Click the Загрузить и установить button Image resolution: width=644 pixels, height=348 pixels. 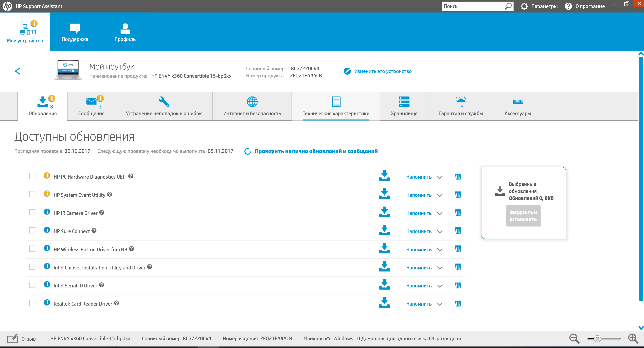523,216
